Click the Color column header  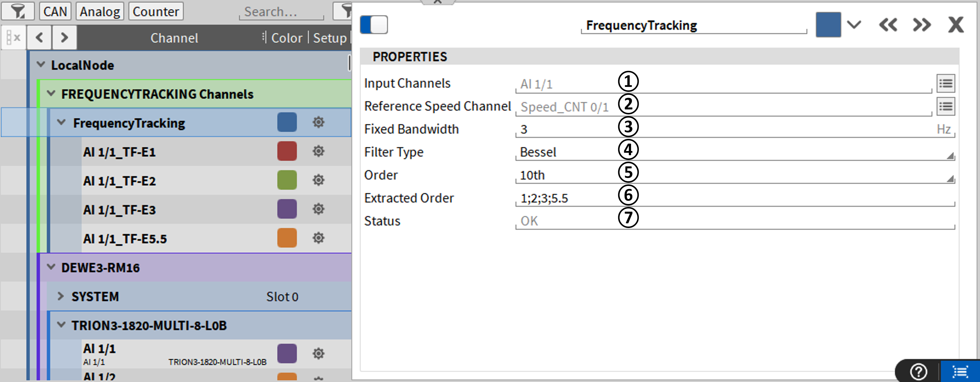[x=287, y=38]
